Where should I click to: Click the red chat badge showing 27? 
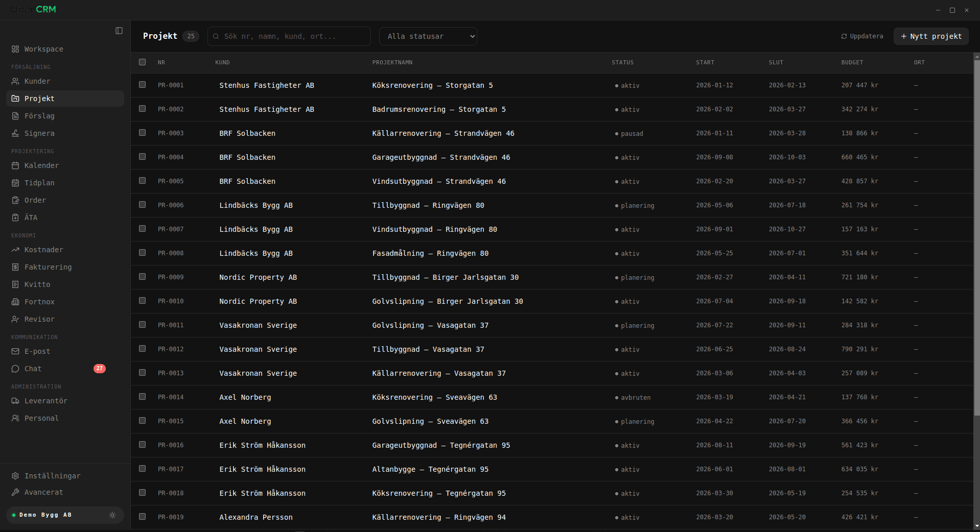click(100, 369)
